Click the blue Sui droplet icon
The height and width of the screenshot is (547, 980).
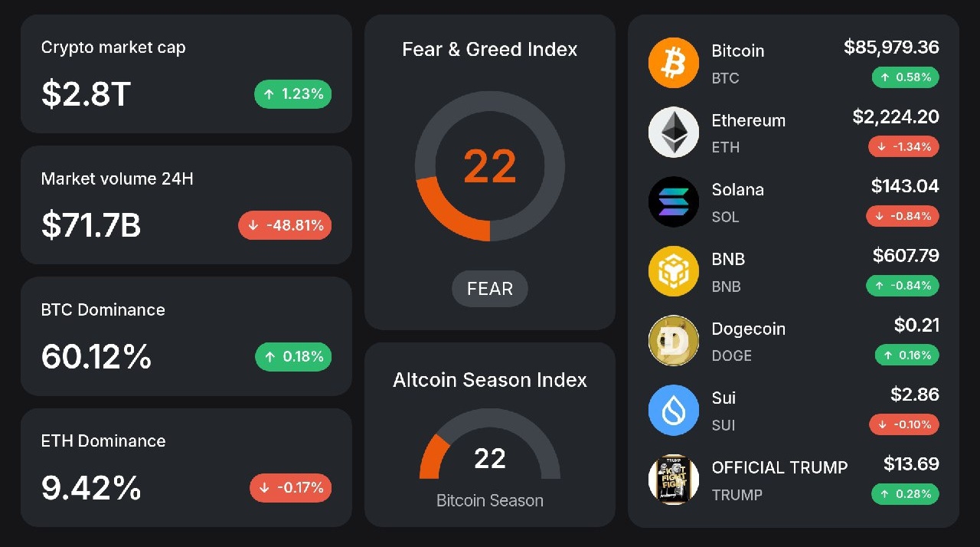coord(674,410)
